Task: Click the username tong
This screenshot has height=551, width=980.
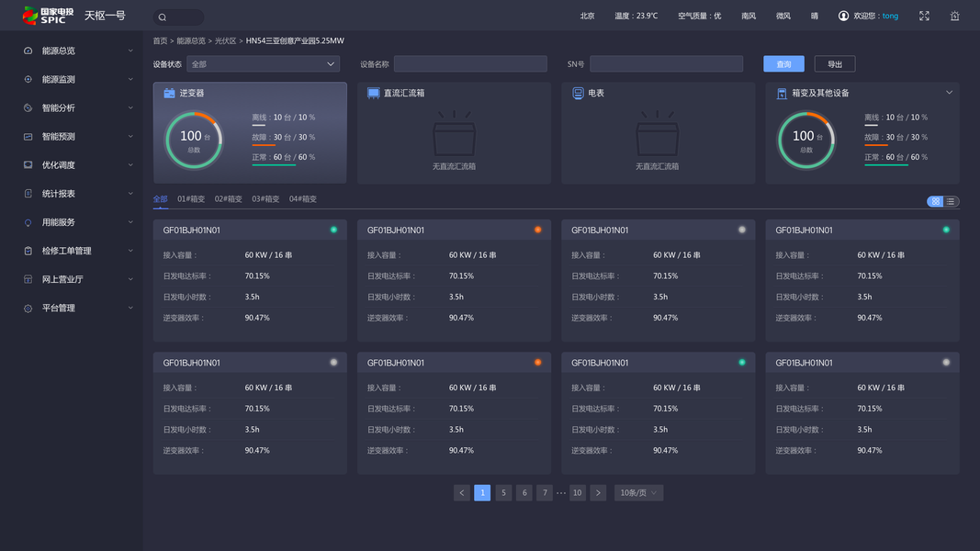Action: click(890, 16)
